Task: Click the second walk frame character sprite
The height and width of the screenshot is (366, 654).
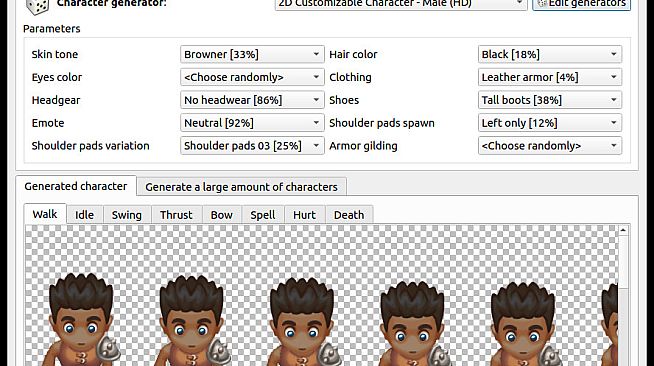Action: [192, 320]
